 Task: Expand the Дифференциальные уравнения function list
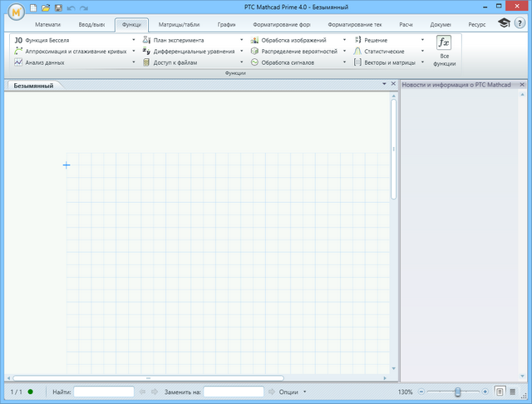tap(242, 51)
